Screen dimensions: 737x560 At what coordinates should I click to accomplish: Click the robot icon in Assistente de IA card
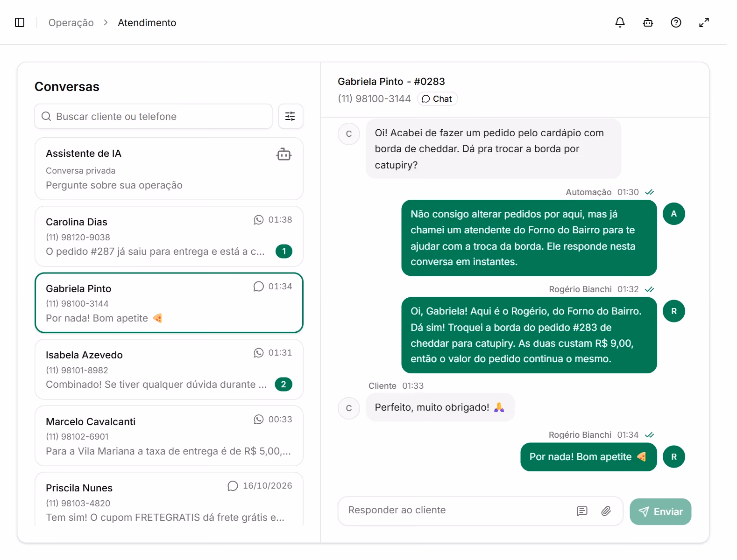284,154
